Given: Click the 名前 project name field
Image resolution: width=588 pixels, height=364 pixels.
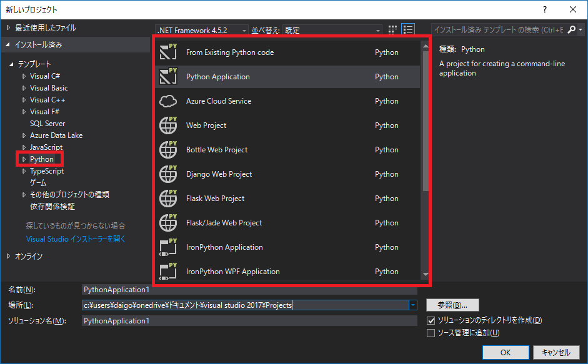Looking at the screenshot, I should click(x=249, y=290).
